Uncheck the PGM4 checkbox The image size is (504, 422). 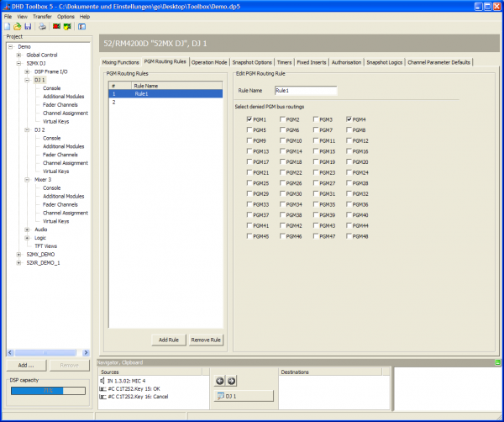[x=349, y=119]
